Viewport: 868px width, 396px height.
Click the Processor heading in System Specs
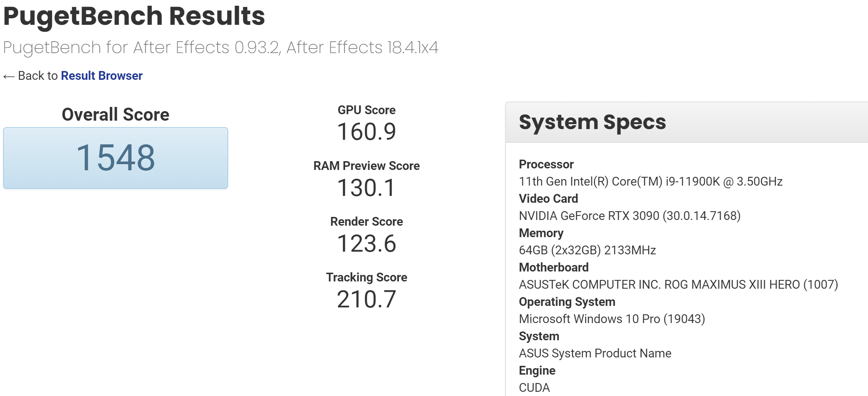point(546,164)
